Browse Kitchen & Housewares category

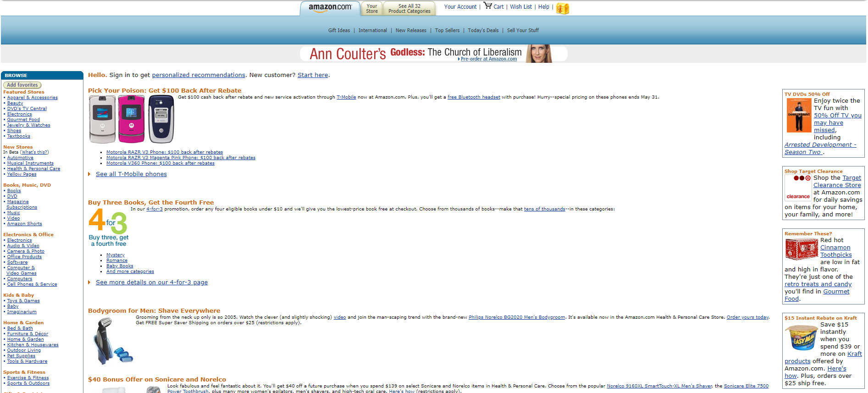pyautogui.click(x=33, y=345)
